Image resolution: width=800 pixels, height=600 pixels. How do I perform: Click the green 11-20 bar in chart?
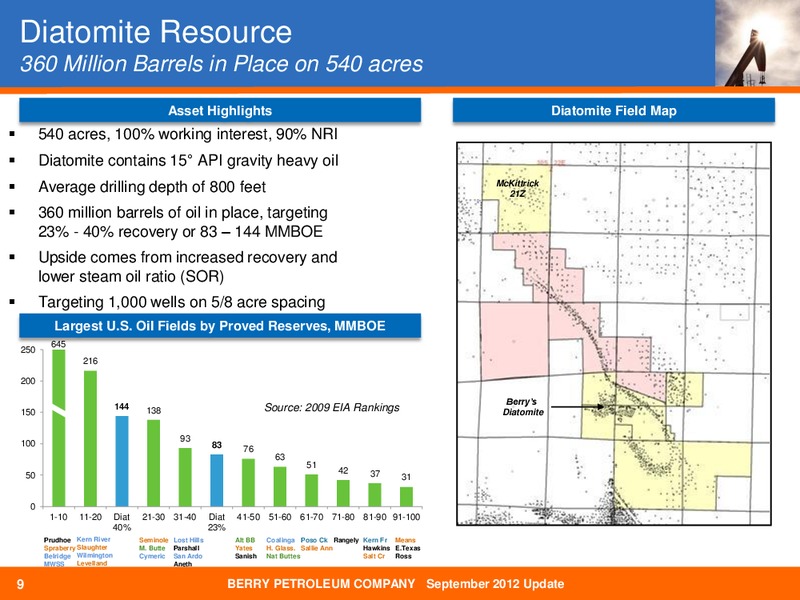(90, 438)
